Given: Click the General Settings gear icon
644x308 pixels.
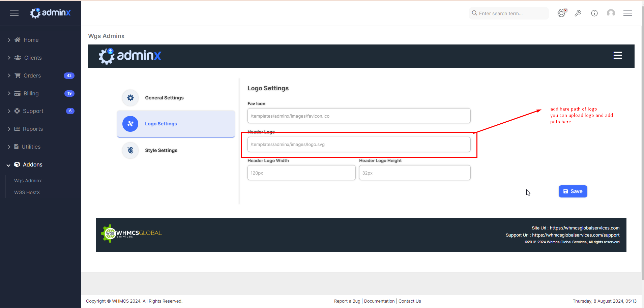Looking at the screenshot, I should [130, 98].
